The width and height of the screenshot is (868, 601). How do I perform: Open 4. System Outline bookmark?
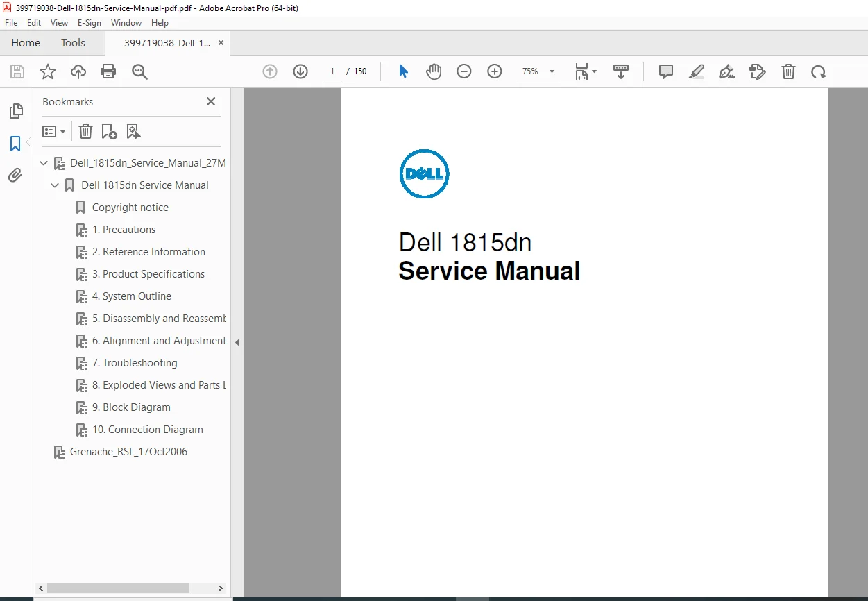coord(132,296)
